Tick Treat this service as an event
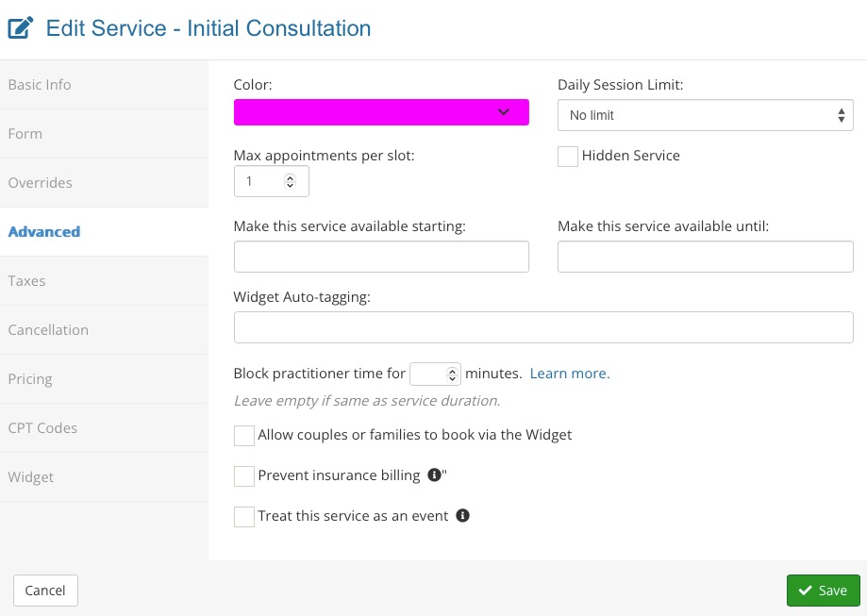 (243, 516)
